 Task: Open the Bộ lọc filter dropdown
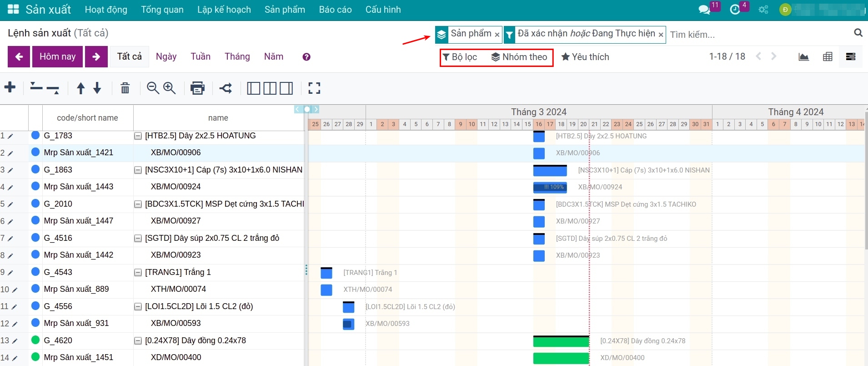[x=460, y=57]
